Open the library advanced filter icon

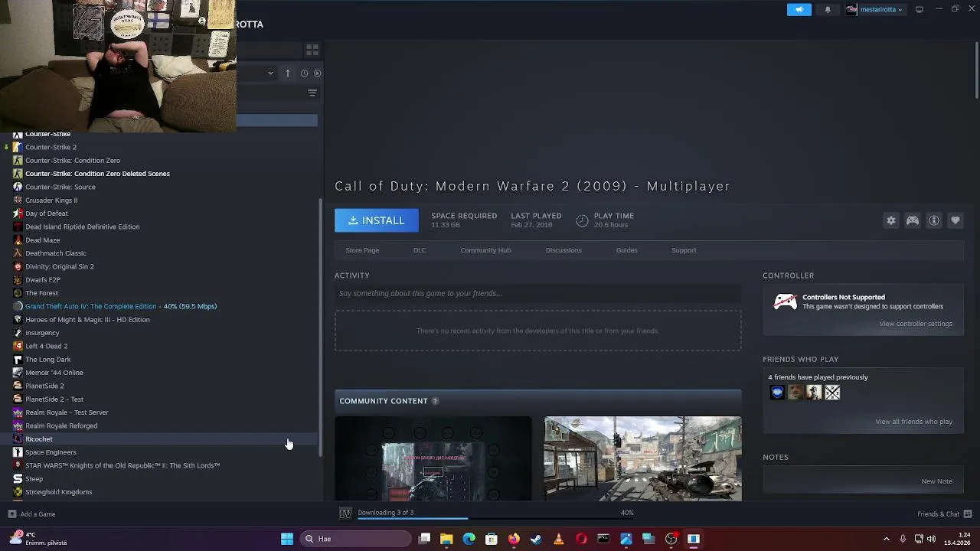312,93
